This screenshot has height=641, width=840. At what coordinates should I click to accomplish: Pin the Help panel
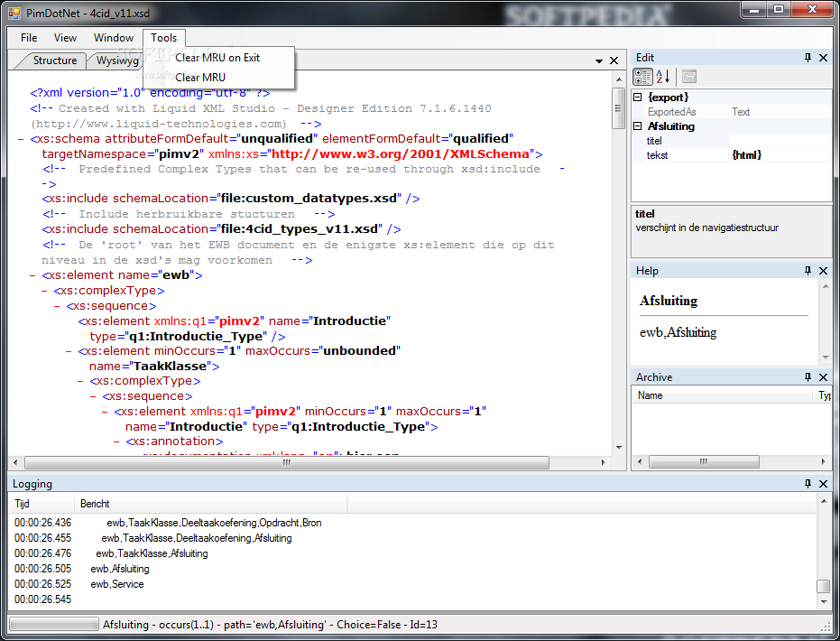[x=808, y=271]
